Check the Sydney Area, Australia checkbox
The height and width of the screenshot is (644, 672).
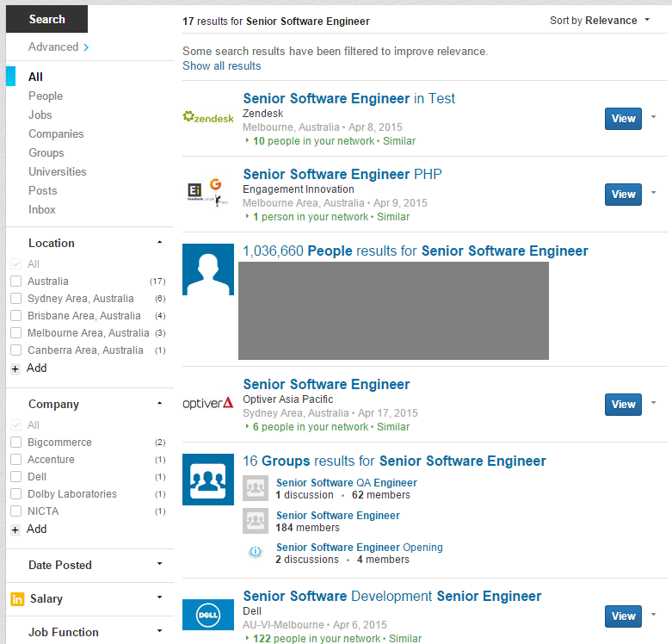click(x=15, y=299)
